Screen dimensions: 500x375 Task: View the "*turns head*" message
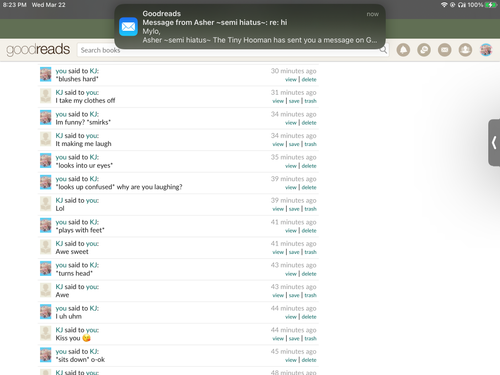[291, 274]
